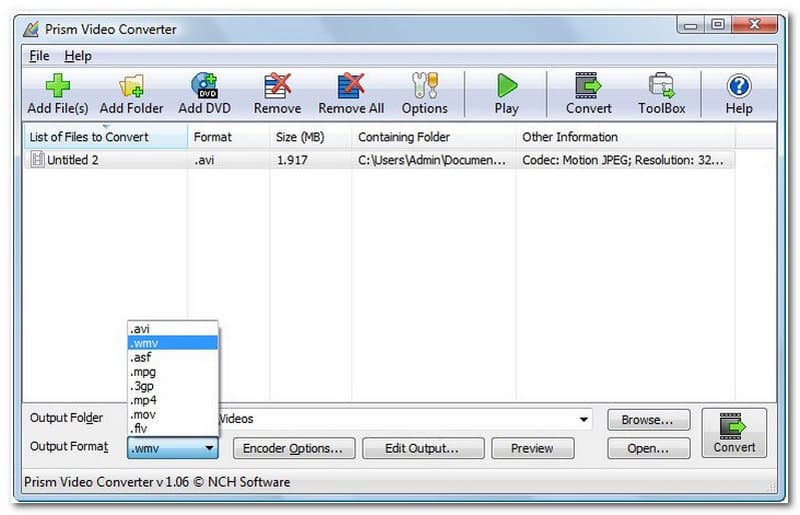Select the Untitled 2 file row
This screenshot has height=515, width=800.
tap(380, 160)
